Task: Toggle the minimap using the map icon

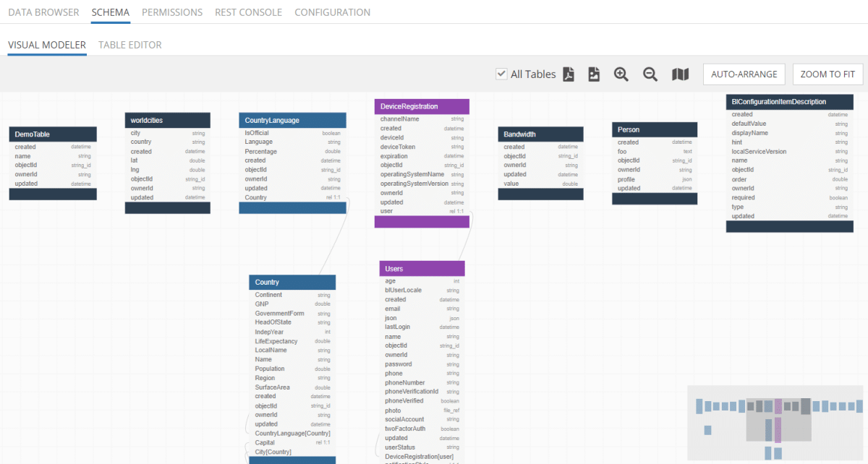Action: [680, 74]
